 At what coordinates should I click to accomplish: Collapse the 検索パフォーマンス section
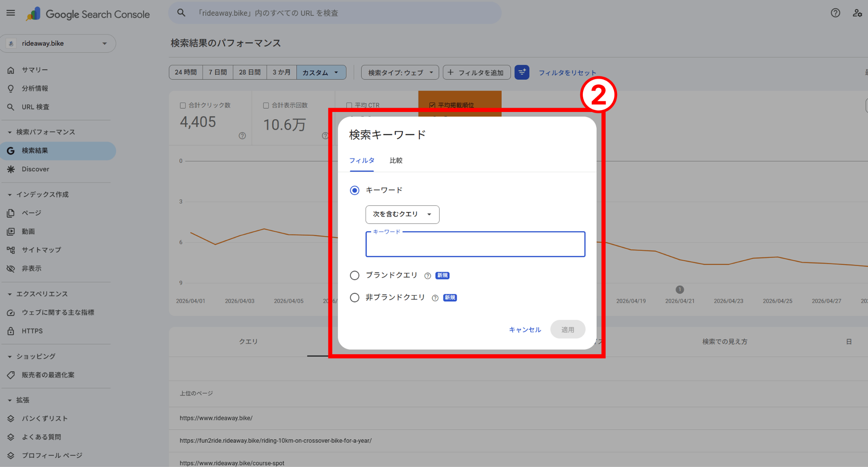pos(10,132)
